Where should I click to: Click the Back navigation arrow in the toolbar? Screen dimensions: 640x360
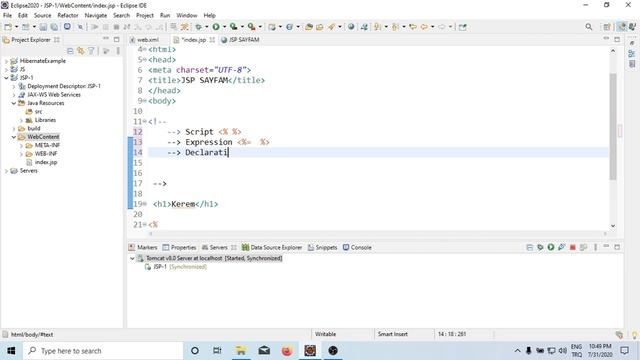pos(424,27)
